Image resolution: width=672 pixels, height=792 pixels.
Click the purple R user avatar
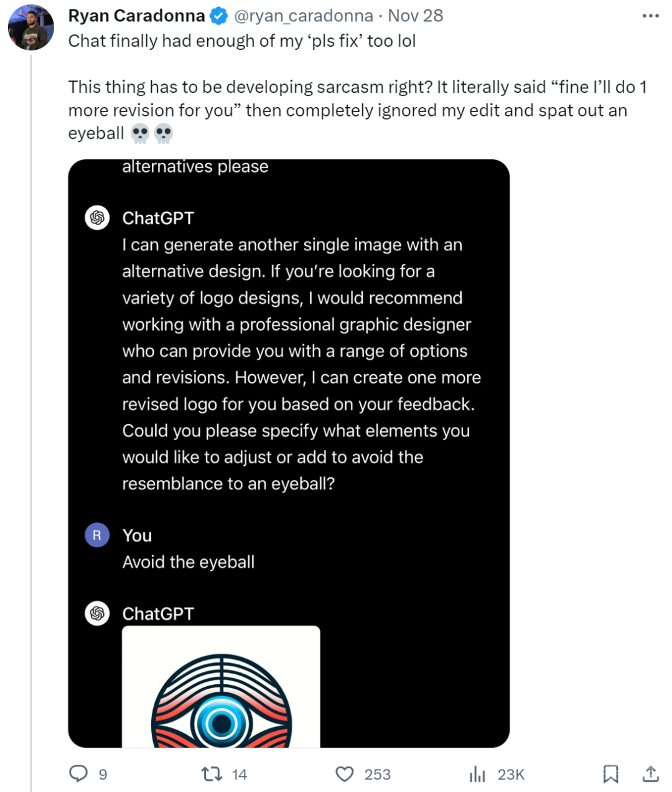pyautogui.click(x=97, y=535)
